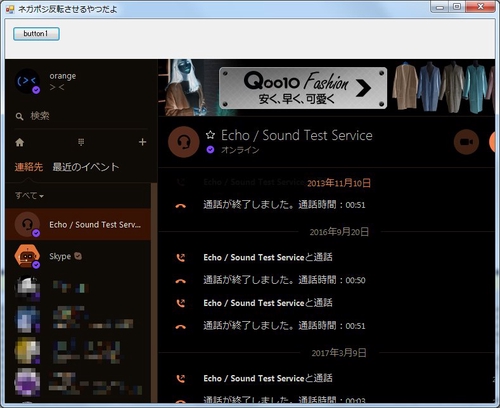
Task: Click the mood text under orange
Action: [57, 87]
